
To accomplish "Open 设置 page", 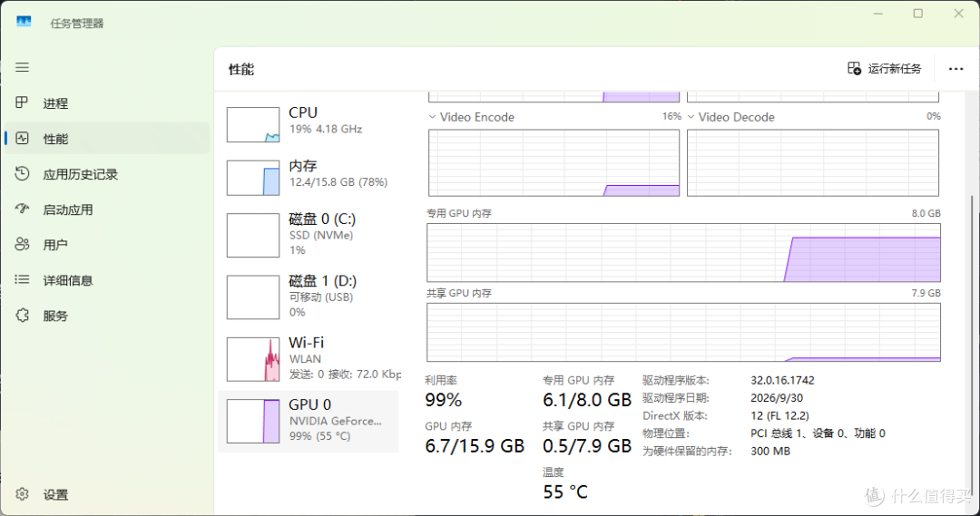I will [x=107, y=494].
